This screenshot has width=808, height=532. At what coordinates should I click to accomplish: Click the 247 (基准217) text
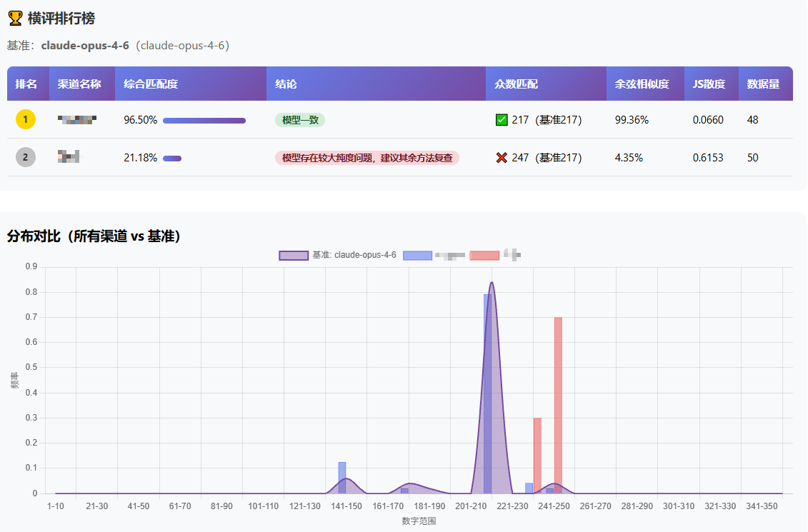click(547, 158)
